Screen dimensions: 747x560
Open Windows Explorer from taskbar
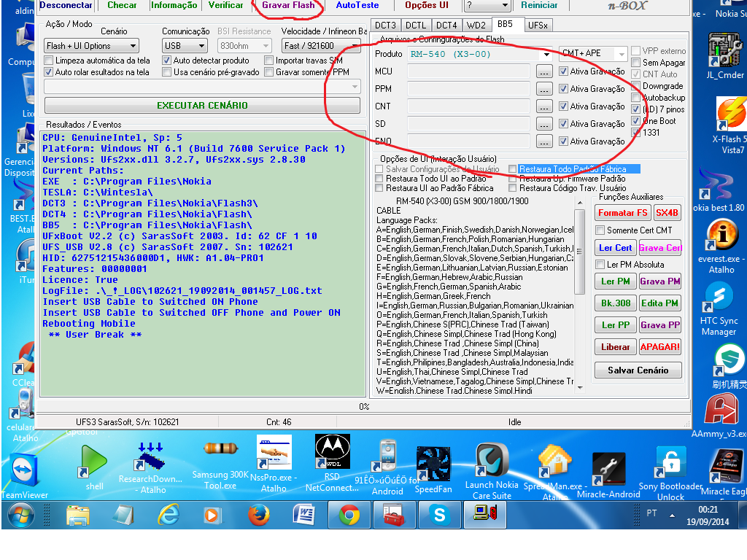(78, 515)
